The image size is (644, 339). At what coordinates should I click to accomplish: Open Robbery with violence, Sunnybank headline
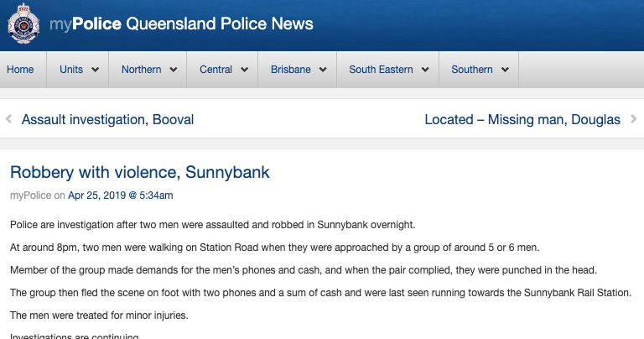point(139,173)
